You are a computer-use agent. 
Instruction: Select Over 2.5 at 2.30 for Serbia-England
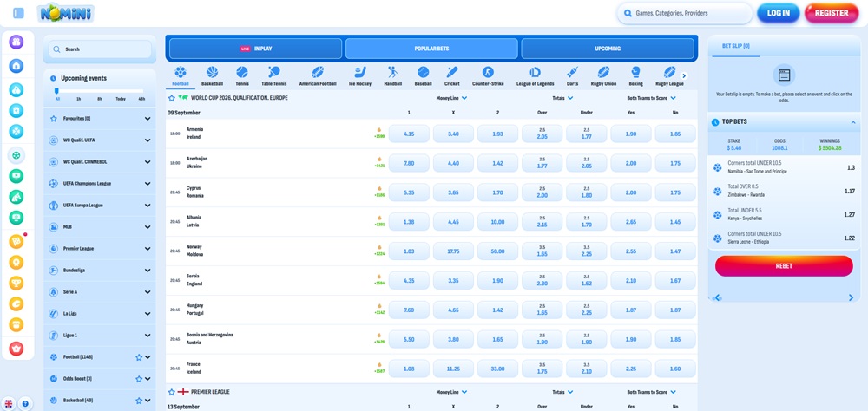pyautogui.click(x=542, y=280)
